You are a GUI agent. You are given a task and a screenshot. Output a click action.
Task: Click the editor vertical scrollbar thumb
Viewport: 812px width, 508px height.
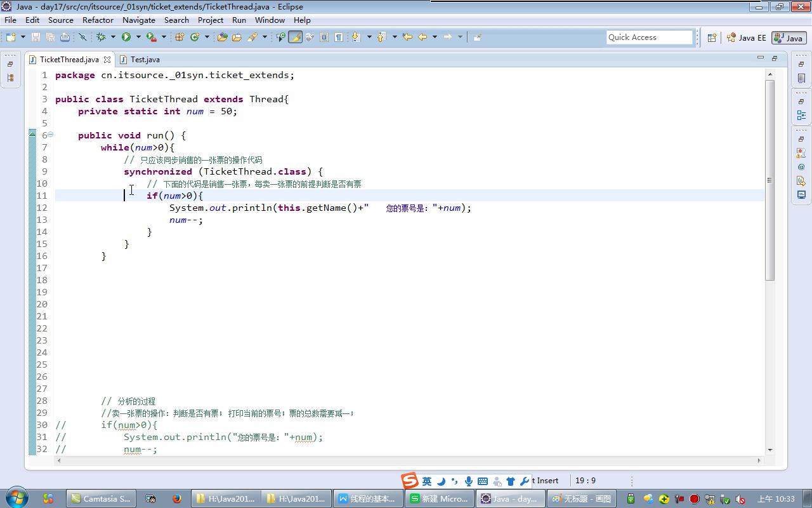[769, 180]
